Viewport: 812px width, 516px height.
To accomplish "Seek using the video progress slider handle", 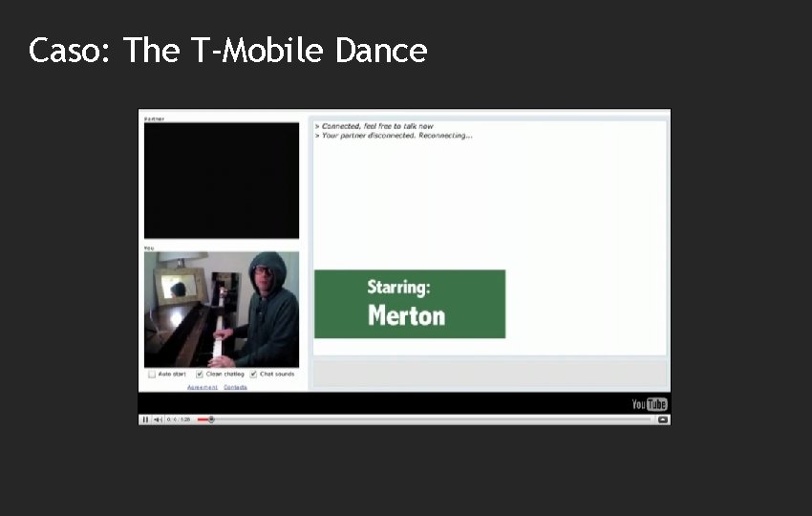I will click(211, 419).
